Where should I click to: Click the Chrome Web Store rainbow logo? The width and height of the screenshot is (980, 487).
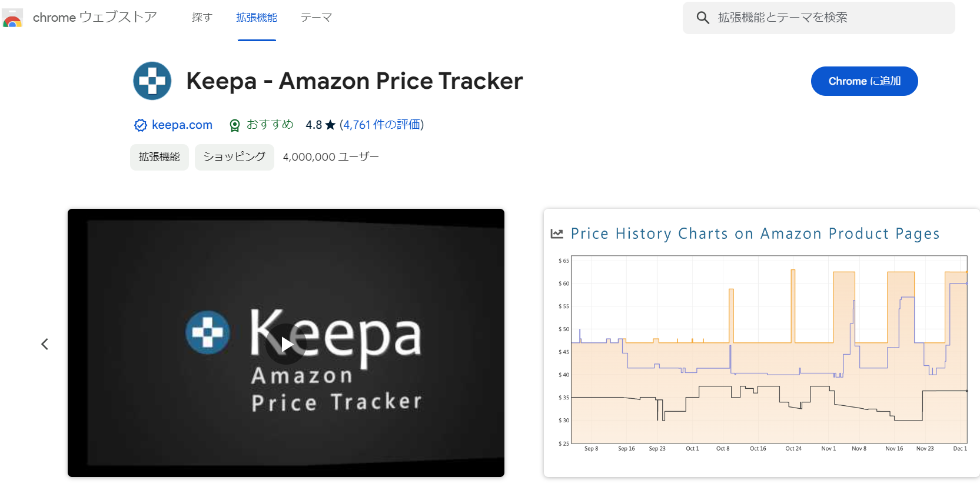(12, 18)
